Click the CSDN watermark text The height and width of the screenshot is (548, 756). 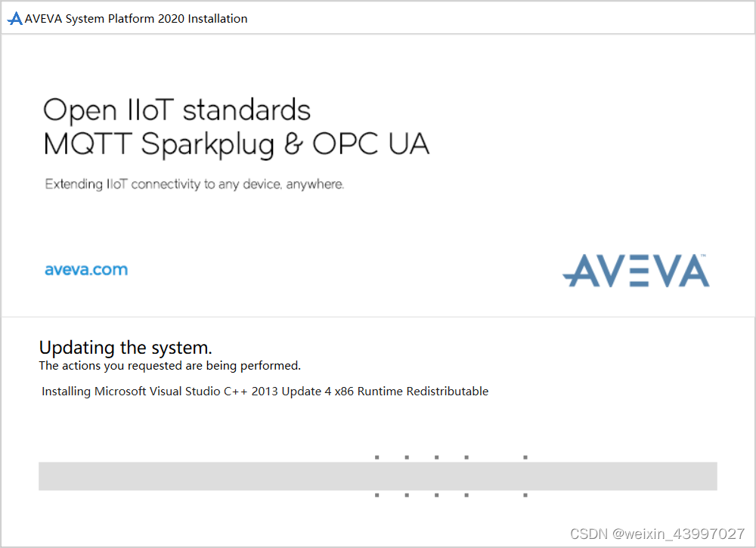pos(658,534)
